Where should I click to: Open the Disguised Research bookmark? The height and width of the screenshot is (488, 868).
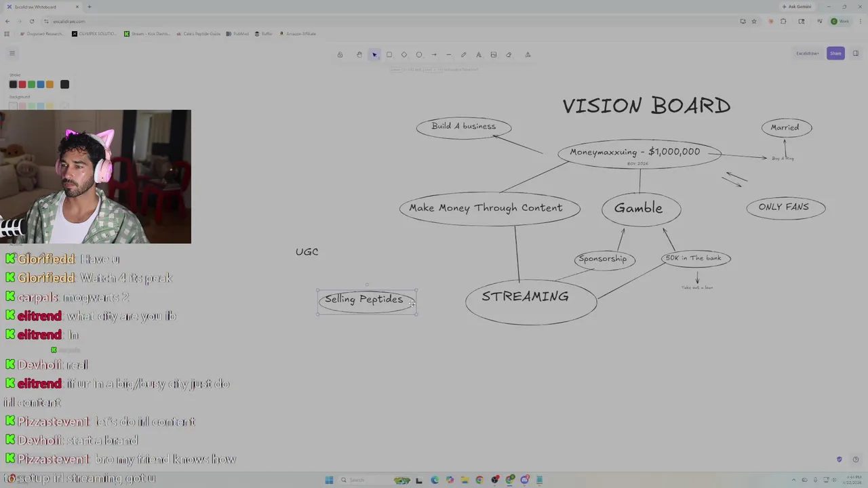tap(41, 33)
